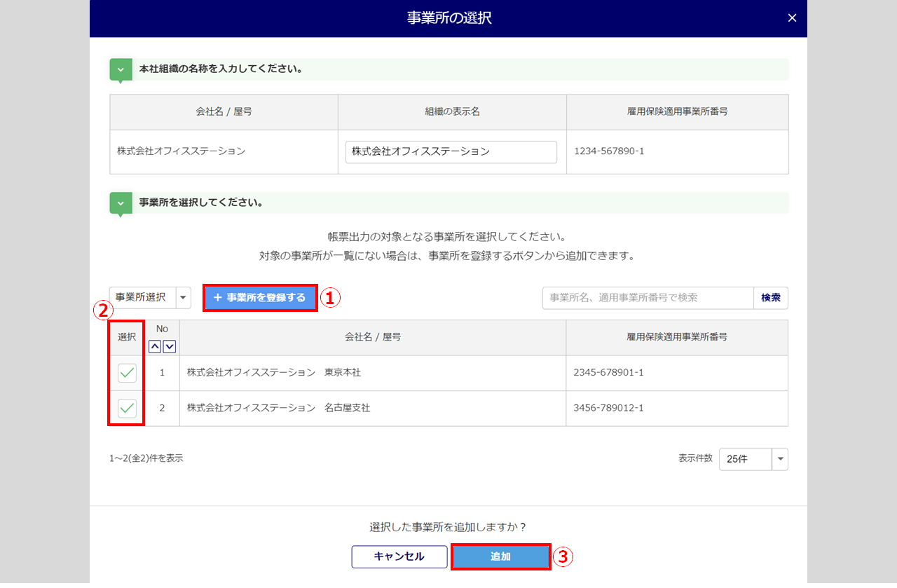Uncheck the 名古屋支社 row checkbox
Image resolution: width=897 pixels, height=588 pixels.
pyautogui.click(x=127, y=408)
